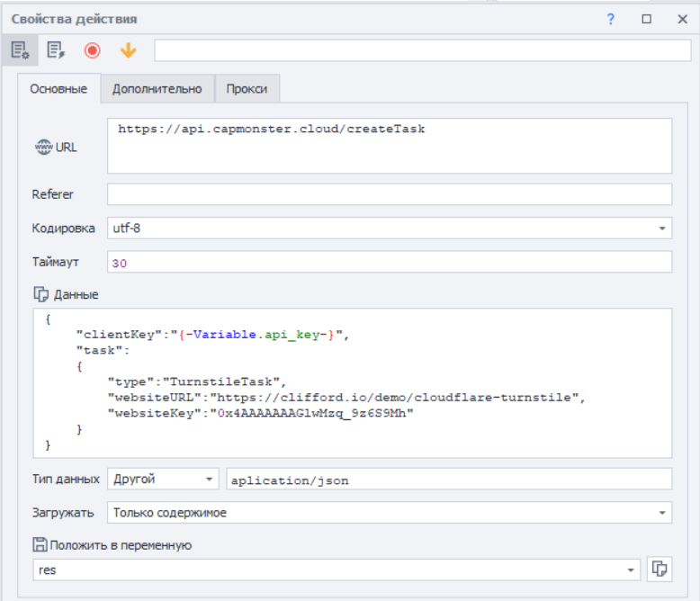Click the edit notes icon in toolbar
This screenshot has height=601, width=700.
[56, 50]
